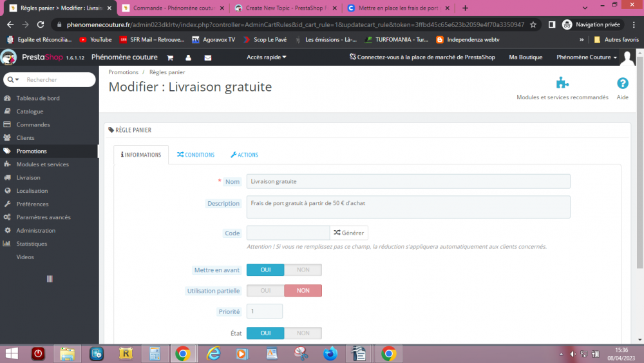
Task: Open the cart icon in PrestaShop header
Action: [170, 57]
